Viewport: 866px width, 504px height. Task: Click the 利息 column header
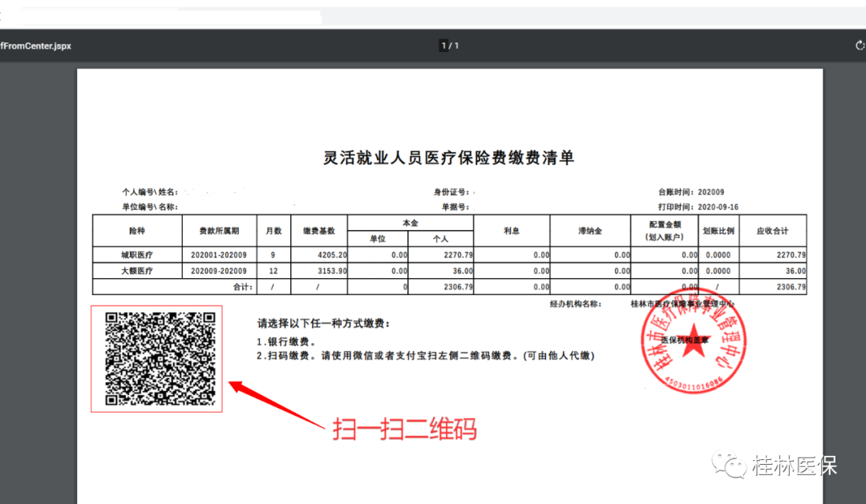tap(512, 231)
